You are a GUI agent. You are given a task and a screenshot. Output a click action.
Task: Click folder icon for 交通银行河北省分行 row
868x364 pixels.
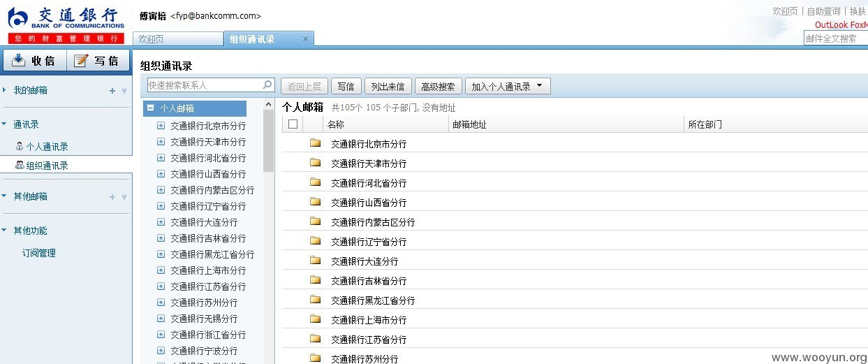315,182
